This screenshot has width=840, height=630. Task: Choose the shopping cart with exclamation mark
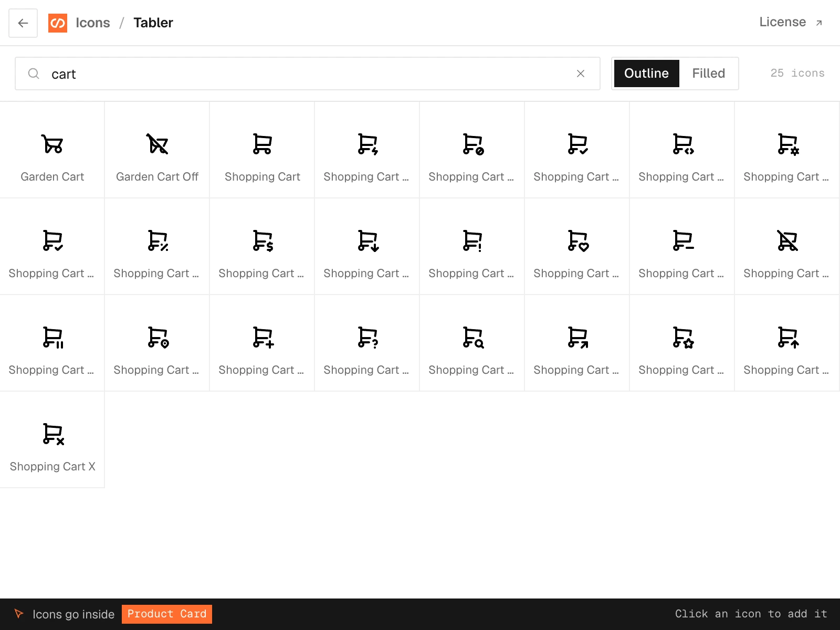[x=472, y=247]
